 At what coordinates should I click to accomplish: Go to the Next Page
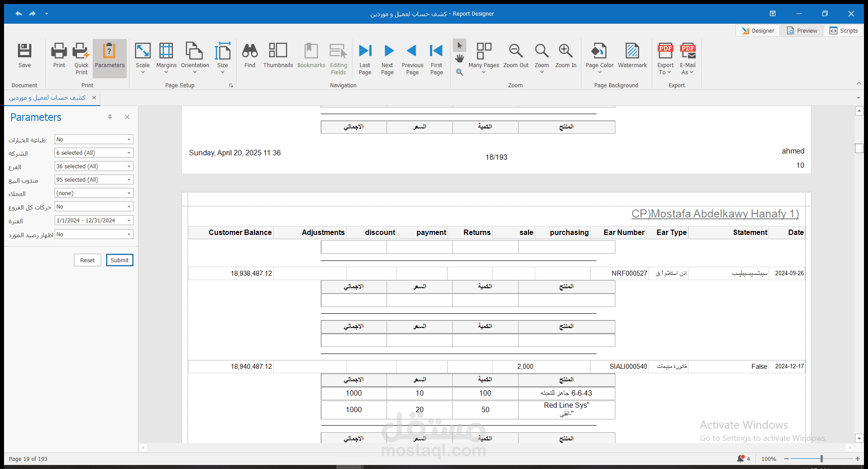(387, 59)
